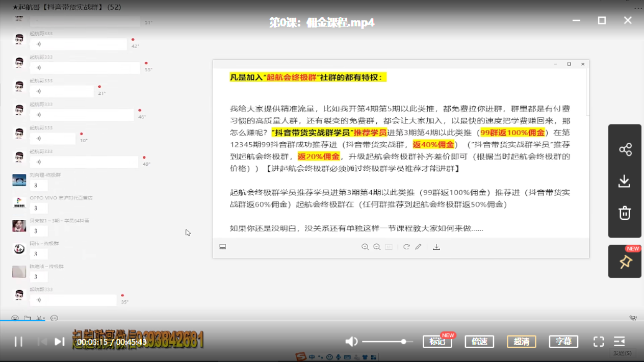The image size is (644, 362).
Task: Close the image viewer window
Action: coord(583,64)
